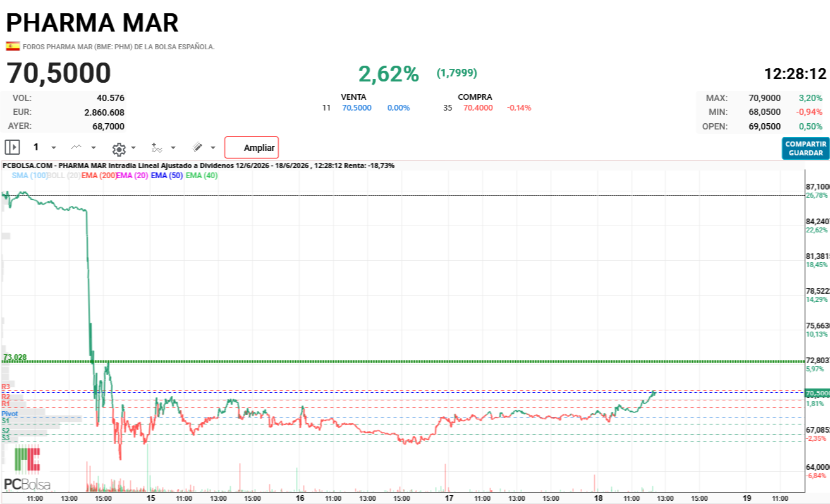The width and height of the screenshot is (830, 504).
Task: Click the 12:28:12 clock at top right
Action: coord(795,74)
